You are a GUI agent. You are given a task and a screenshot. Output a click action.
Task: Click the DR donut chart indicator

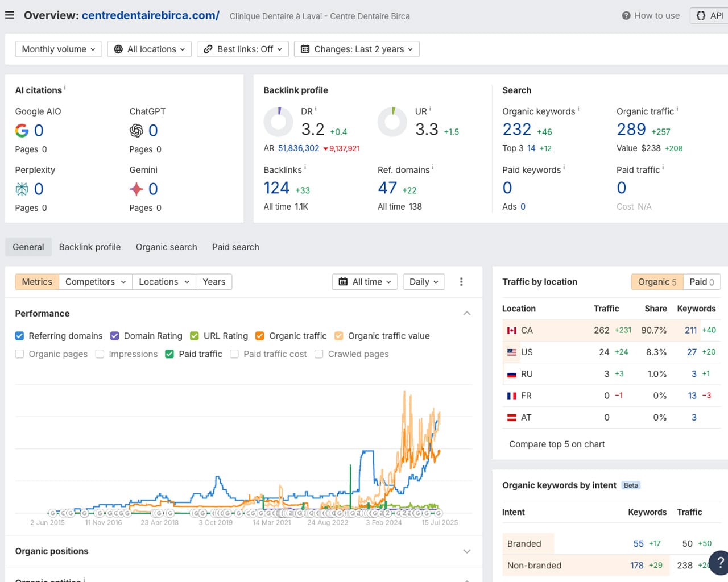coord(279,122)
